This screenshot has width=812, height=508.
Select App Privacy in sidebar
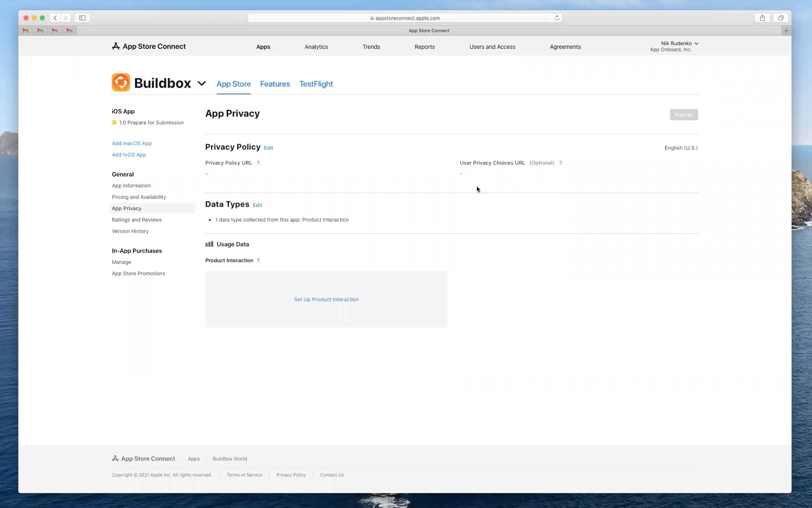tap(152, 208)
